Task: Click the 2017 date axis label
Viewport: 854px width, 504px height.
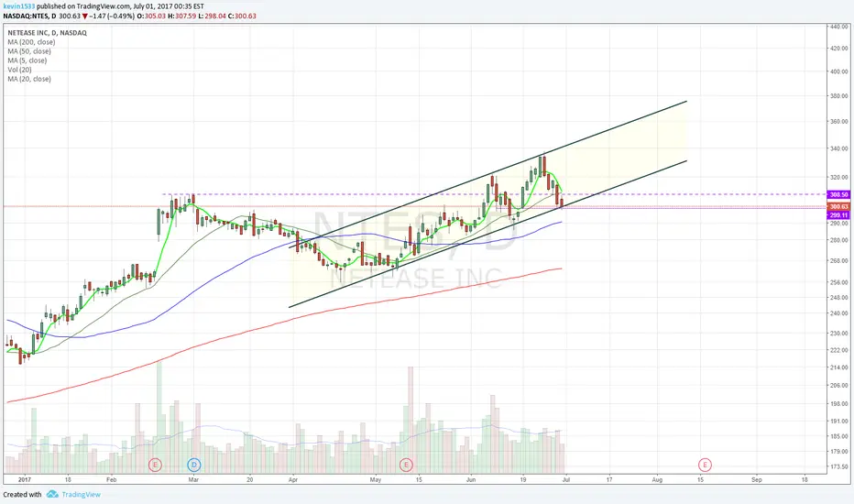Action: tap(25, 480)
